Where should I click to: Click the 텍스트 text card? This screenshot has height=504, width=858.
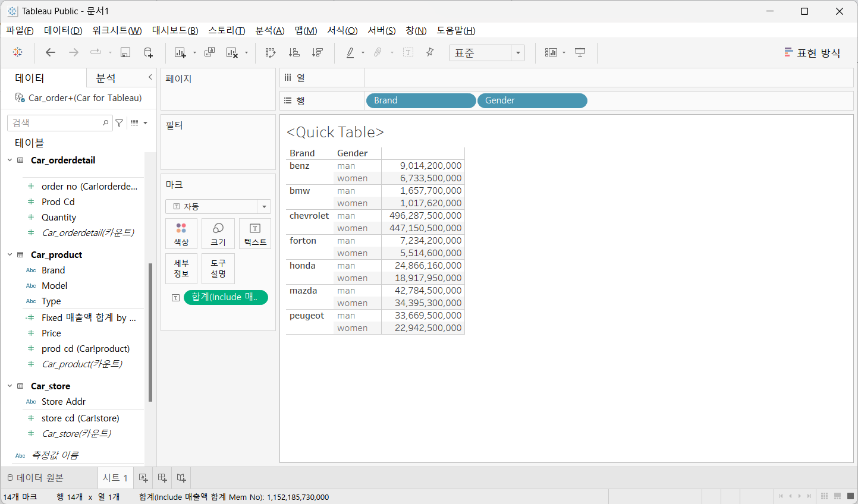pos(255,234)
